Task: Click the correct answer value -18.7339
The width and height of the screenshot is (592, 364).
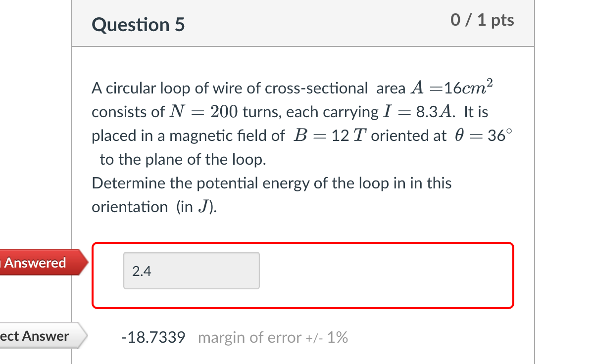Action: coord(152,337)
